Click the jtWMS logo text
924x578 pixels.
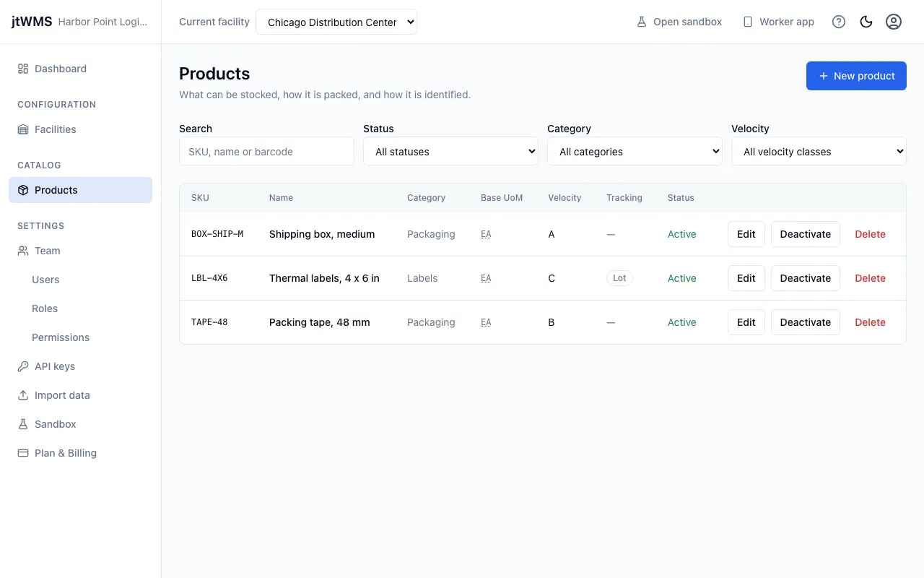click(x=32, y=22)
